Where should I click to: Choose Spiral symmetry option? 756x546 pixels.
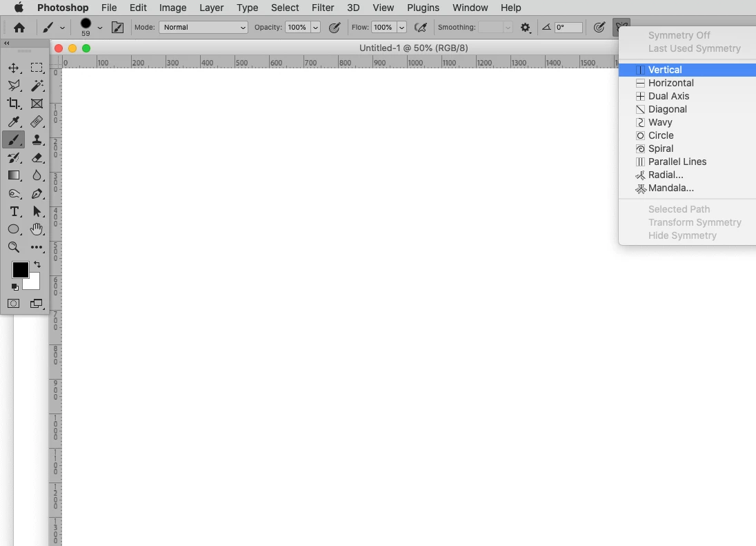687,148
